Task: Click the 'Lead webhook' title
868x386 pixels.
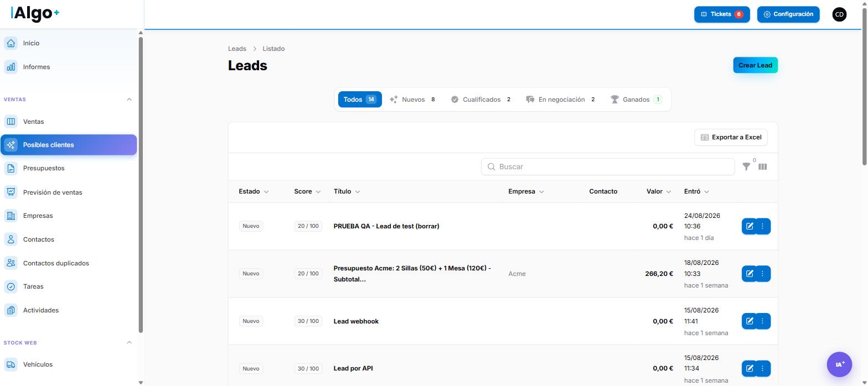Action: [x=356, y=321]
